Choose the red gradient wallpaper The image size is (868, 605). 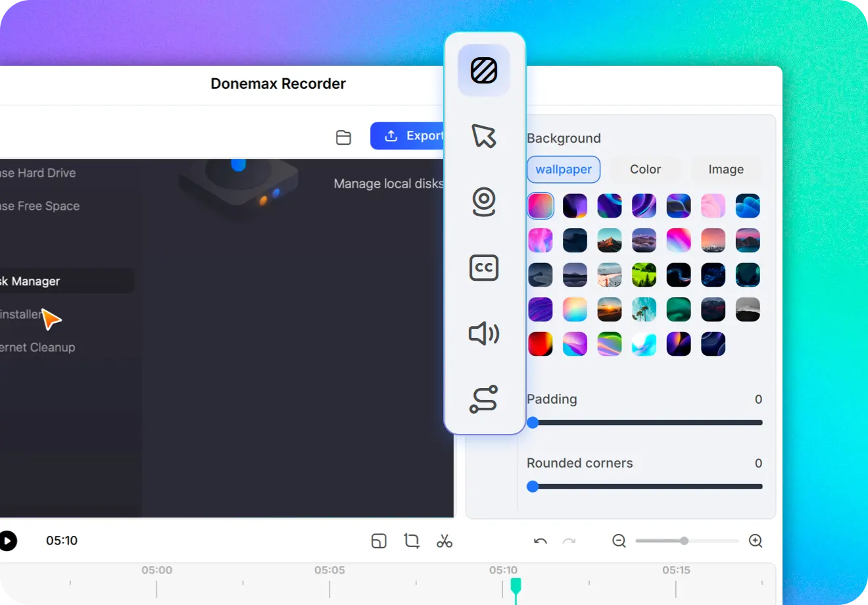coord(541,343)
